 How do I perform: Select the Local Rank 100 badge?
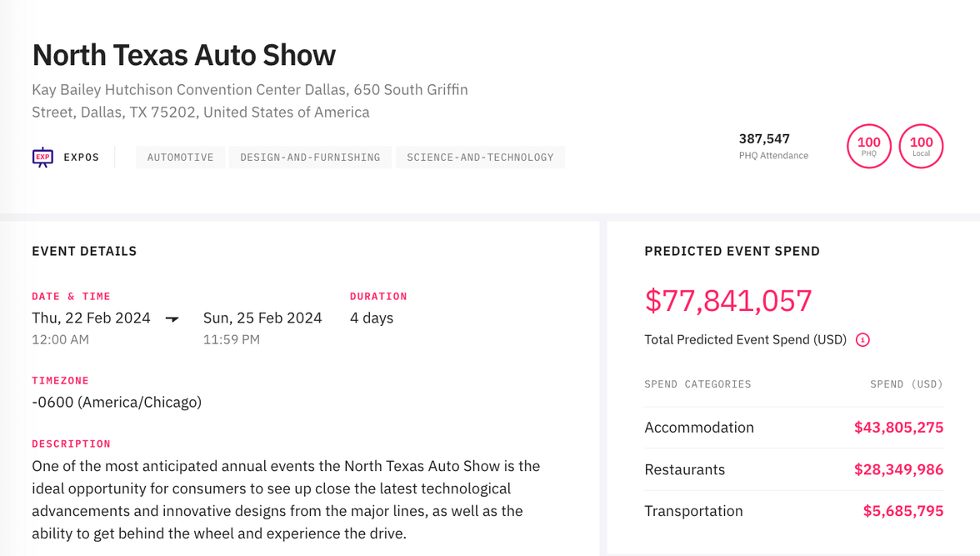(x=921, y=146)
